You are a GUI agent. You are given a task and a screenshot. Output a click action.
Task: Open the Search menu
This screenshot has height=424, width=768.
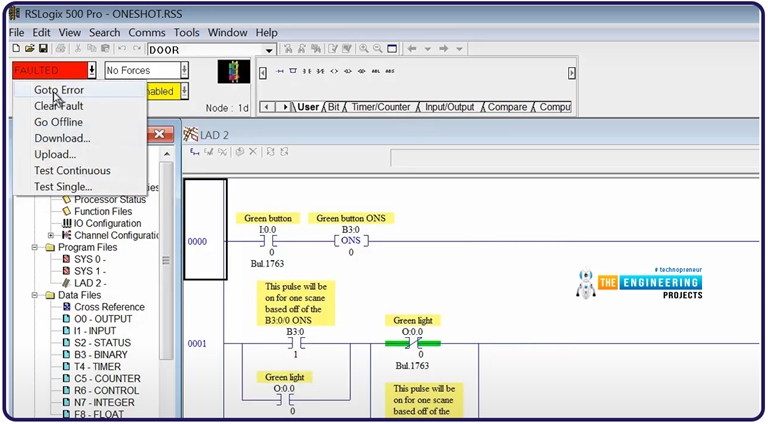click(x=104, y=33)
